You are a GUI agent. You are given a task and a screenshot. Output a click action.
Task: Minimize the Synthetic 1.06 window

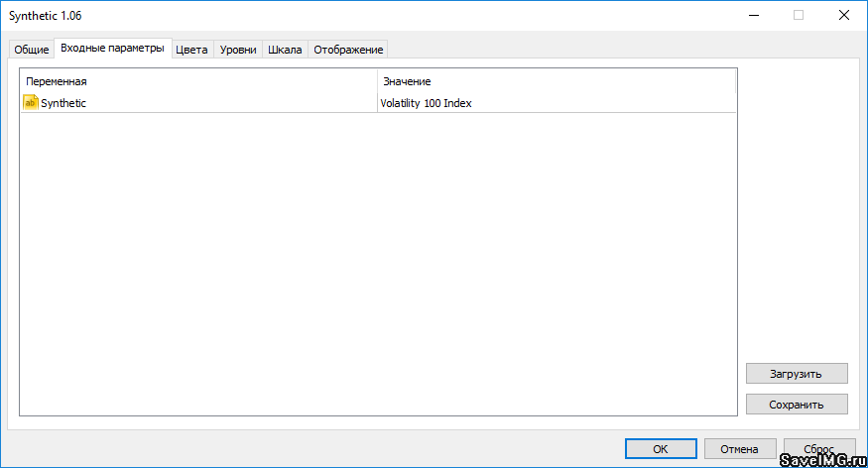point(753,15)
